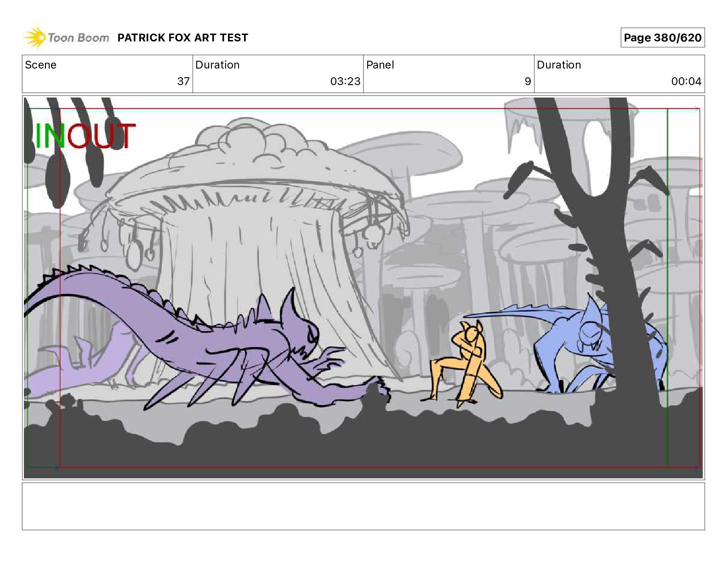The height and width of the screenshot is (563, 728).
Task: Click the green 'IN' camera marker label
Action: tap(51, 136)
